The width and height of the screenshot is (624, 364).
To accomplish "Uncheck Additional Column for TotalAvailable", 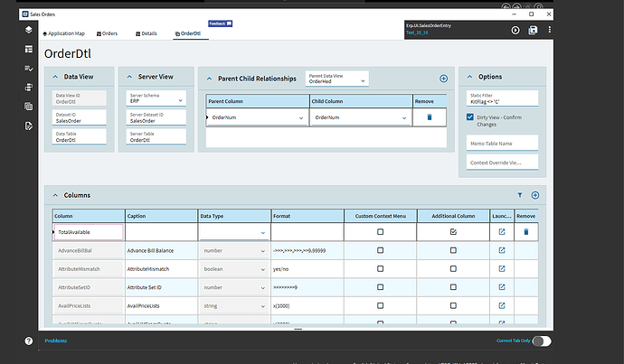I will pos(453,231).
